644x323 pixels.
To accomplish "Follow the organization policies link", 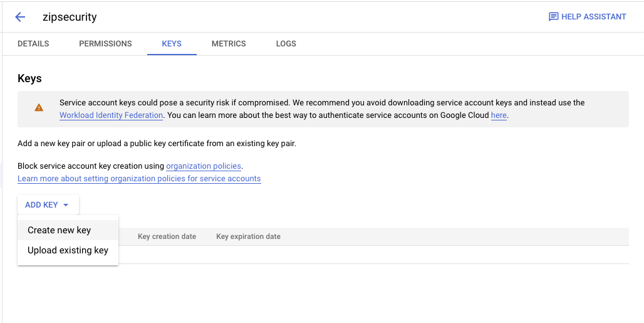I will coord(204,166).
